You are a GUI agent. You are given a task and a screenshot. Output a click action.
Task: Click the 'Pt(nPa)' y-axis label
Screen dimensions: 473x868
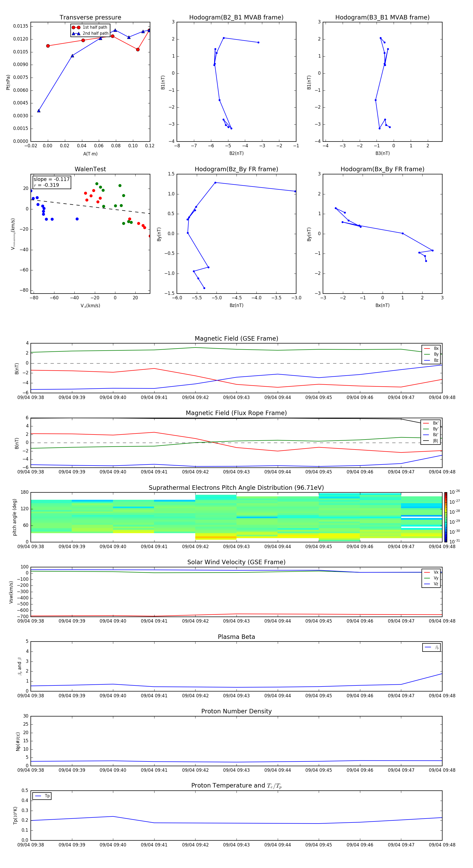(8, 82)
